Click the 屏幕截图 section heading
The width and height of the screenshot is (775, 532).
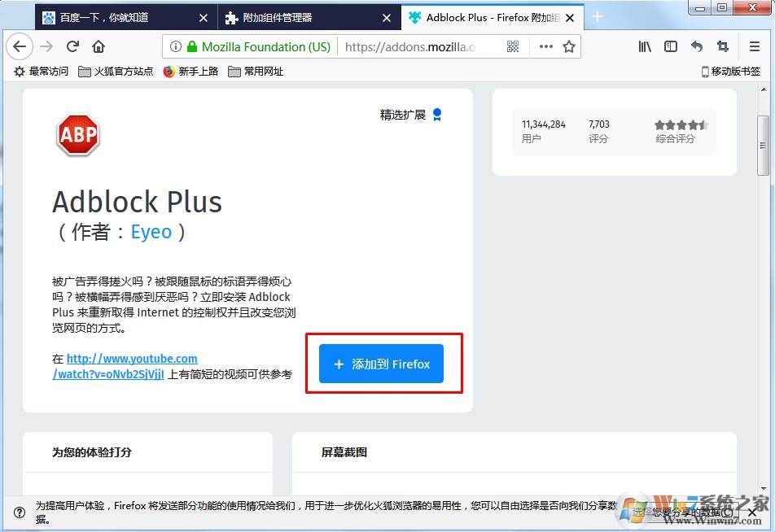coord(344,452)
